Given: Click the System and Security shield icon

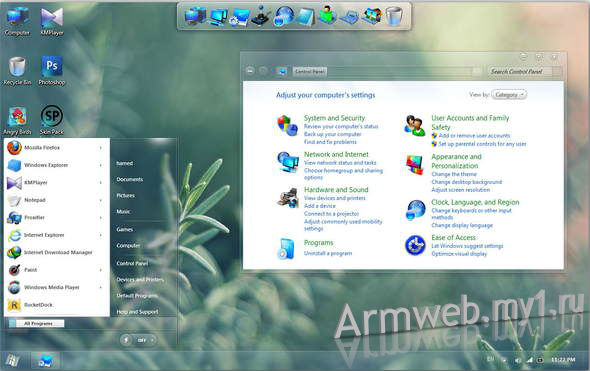Looking at the screenshot, I should pyautogui.click(x=287, y=125).
